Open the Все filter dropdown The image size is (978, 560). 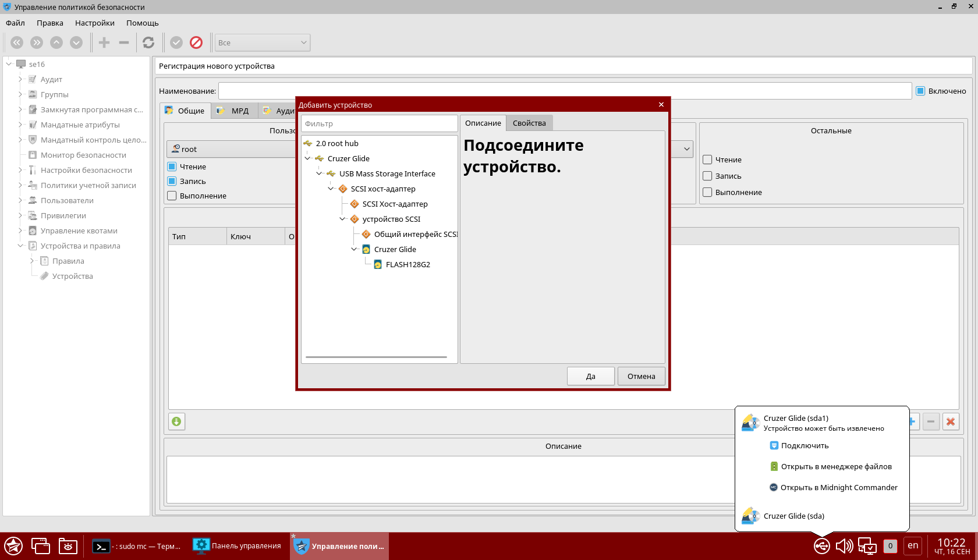[x=263, y=42]
